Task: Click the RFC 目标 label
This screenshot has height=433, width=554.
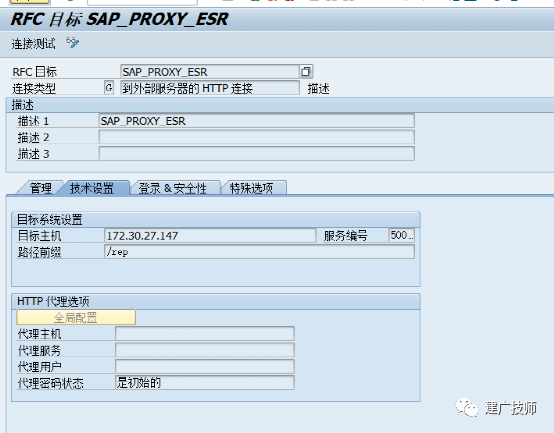Action: click(x=35, y=72)
